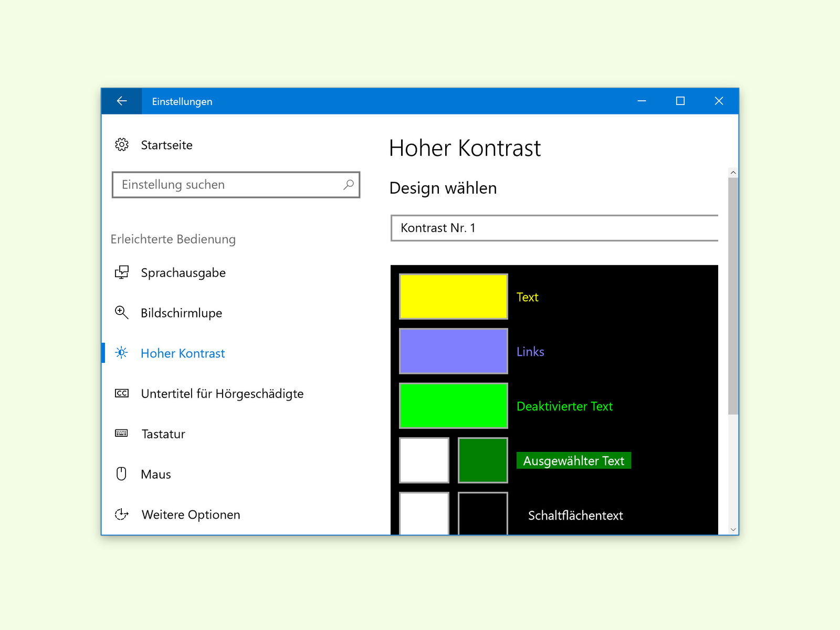This screenshot has height=630, width=840.
Task: Click the Tastatur keyboard icon
Action: (121, 434)
